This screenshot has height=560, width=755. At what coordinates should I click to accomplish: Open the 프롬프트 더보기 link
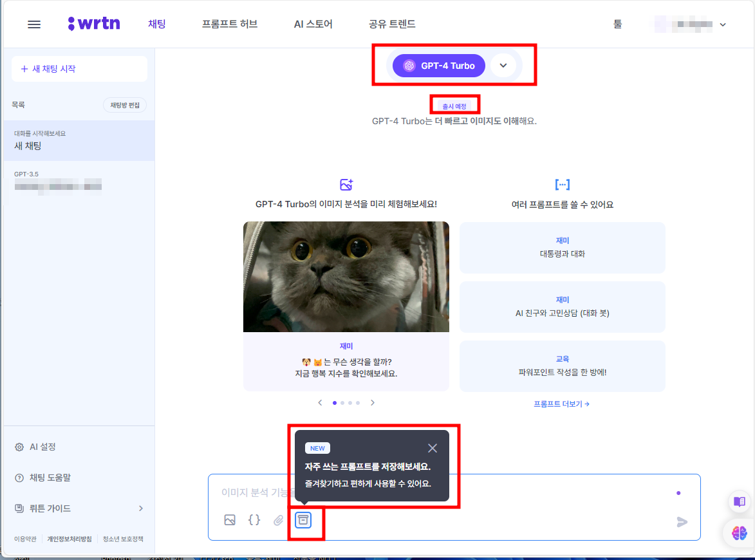[x=561, y=404]
